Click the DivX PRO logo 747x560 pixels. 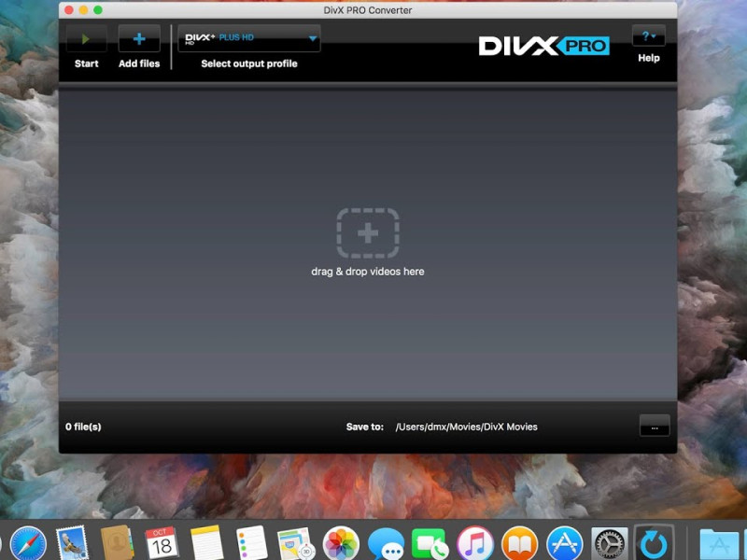pyautogui.click(x=543, y=46)
